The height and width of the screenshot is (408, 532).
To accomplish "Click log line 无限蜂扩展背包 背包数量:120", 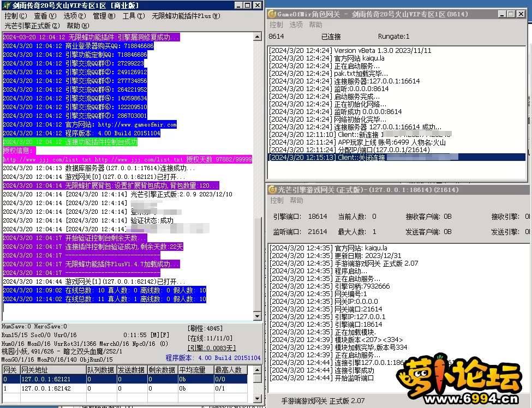I will [111, 185].
